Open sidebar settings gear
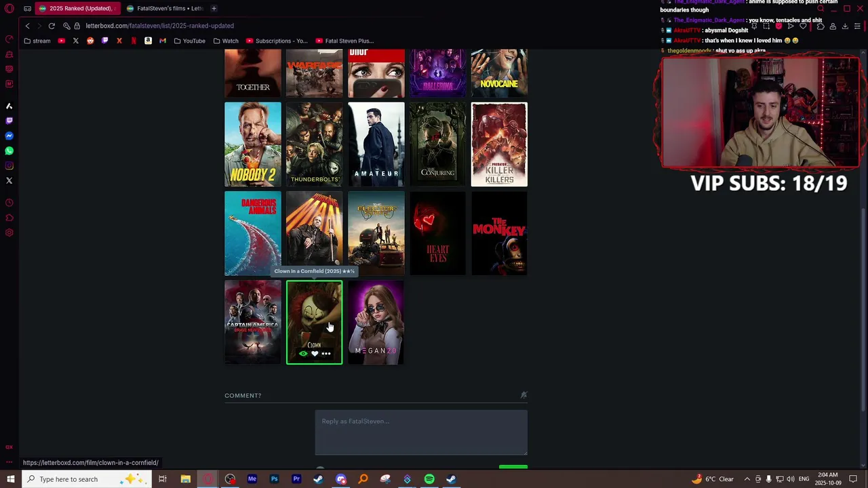The width and height of the screenshot is (868, 488). (9, 233)
